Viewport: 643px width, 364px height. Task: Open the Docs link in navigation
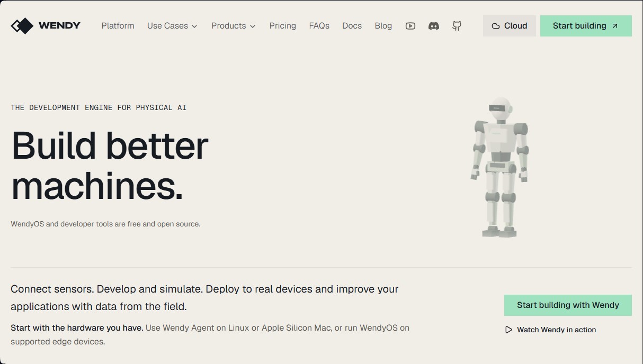(352, 26)
